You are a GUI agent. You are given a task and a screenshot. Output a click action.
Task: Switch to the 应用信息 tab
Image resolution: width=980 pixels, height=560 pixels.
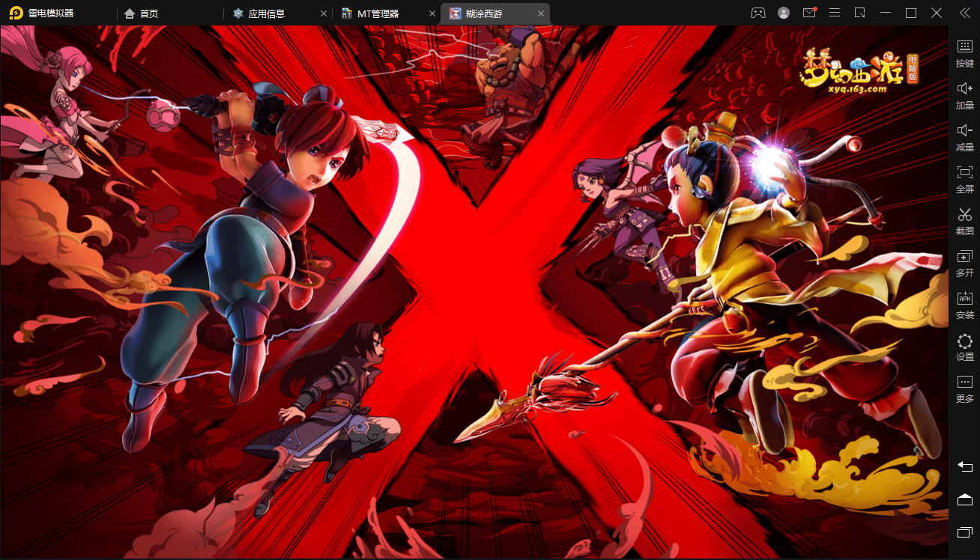coord(259,13)
